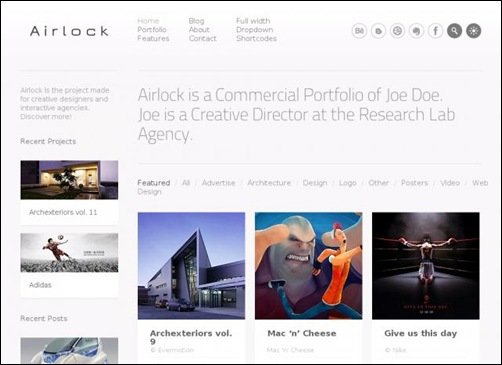Click the Nike credit text
This screenshot has width=502, height=365.
(x=395, y=350)
